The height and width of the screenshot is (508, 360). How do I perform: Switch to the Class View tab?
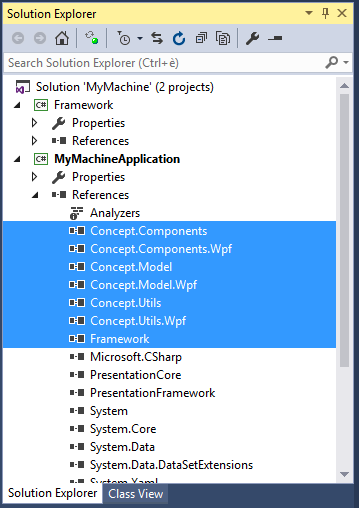[x=136, y=494]
